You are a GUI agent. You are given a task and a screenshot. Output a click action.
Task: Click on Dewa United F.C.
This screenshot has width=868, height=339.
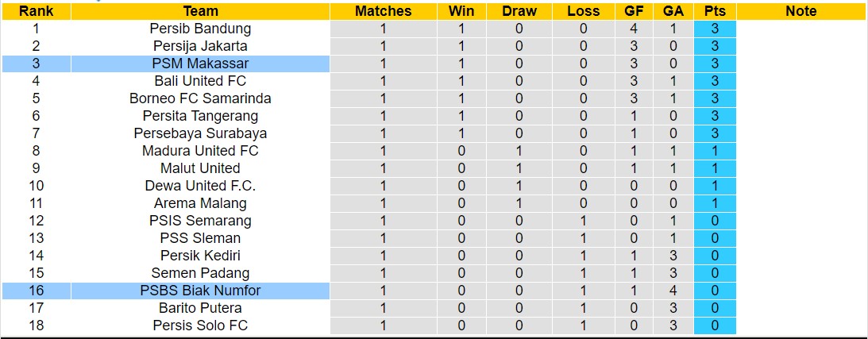coord(200,186)
